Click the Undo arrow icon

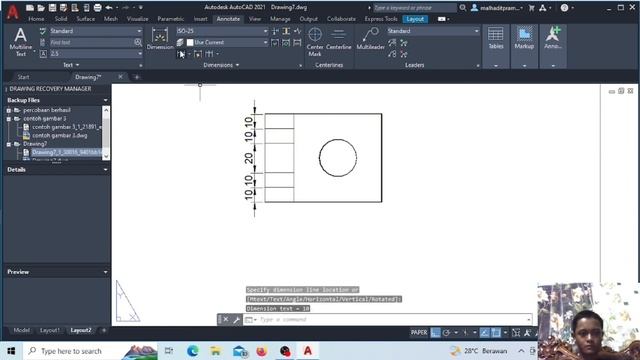tap(109, 8)
